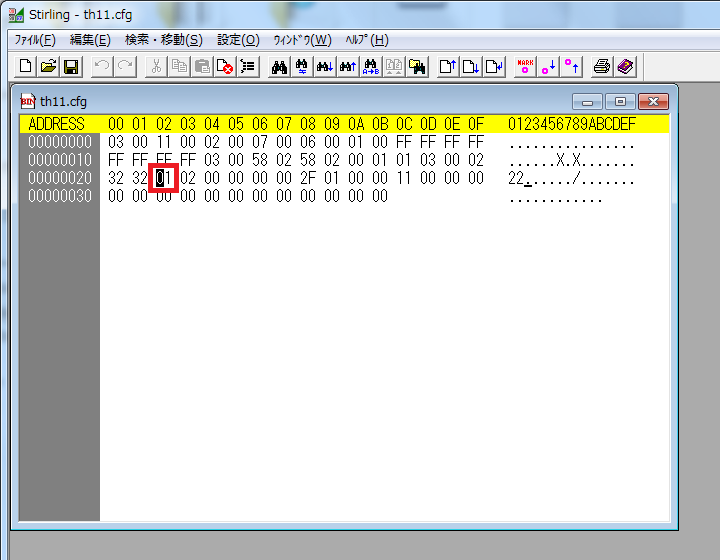
Task: Click the ADDRESS column header
Action: tap(56, 124)
